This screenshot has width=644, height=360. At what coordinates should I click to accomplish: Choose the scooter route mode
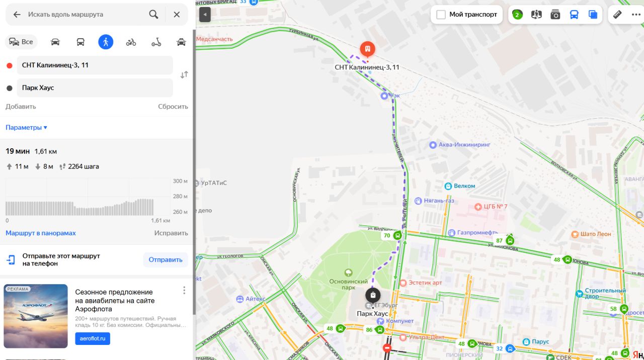[x=156, y=42]
